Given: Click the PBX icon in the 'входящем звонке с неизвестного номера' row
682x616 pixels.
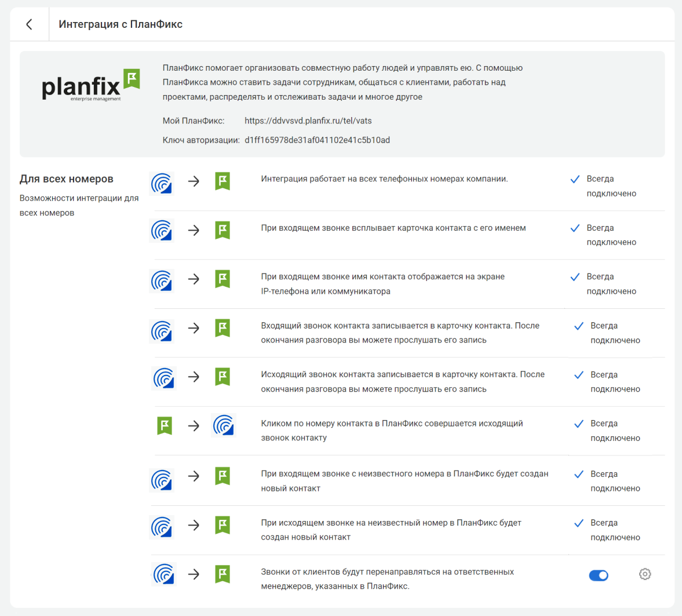Looking at the screenshot, I should click(162, 480).
